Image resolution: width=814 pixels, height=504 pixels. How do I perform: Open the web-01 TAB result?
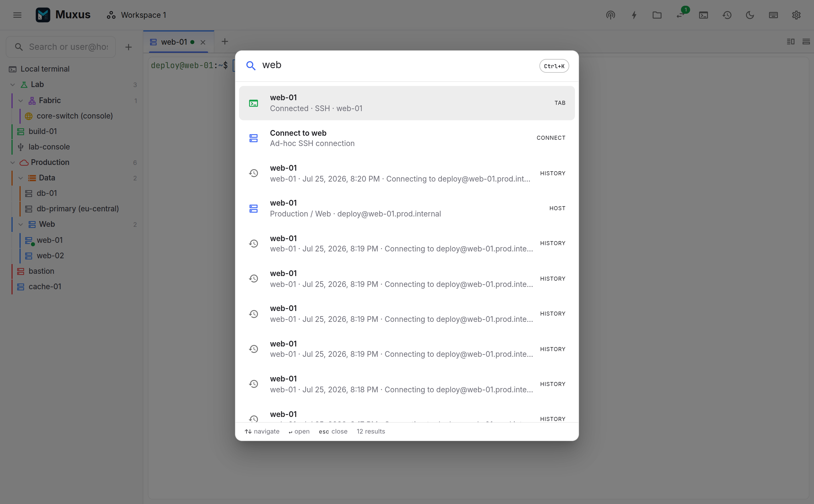coord(407,103)
